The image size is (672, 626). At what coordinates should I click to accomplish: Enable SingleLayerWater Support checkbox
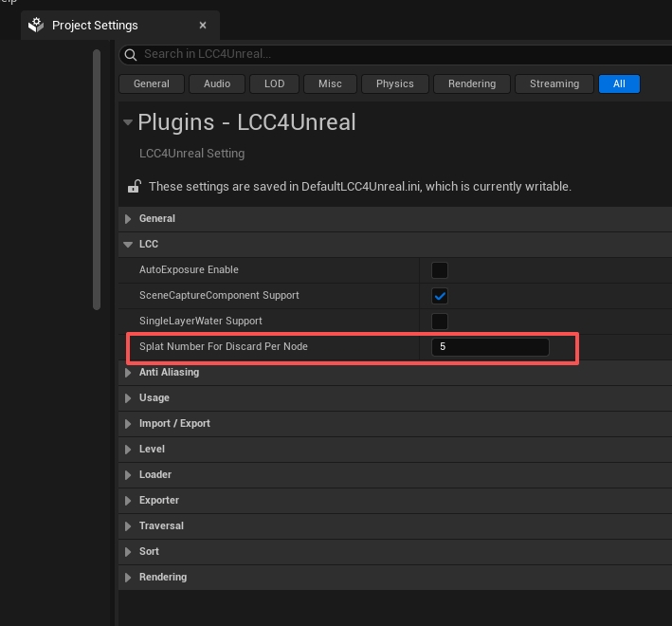[440, 322]
